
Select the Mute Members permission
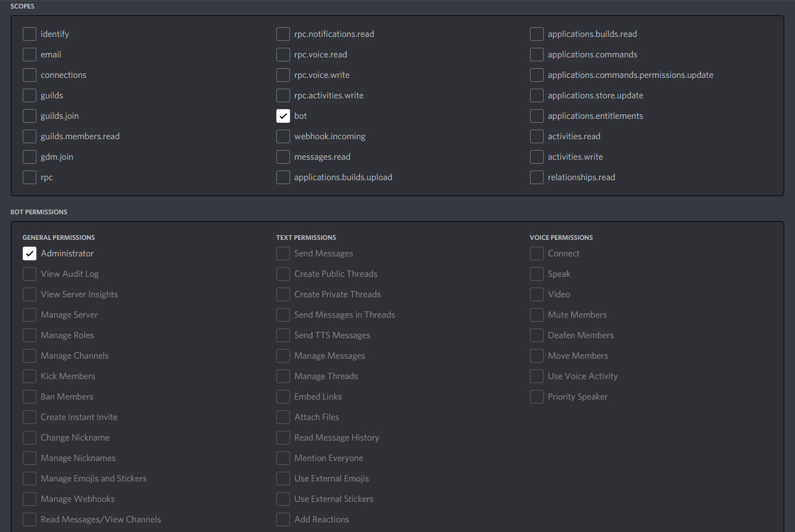(537, 315)
